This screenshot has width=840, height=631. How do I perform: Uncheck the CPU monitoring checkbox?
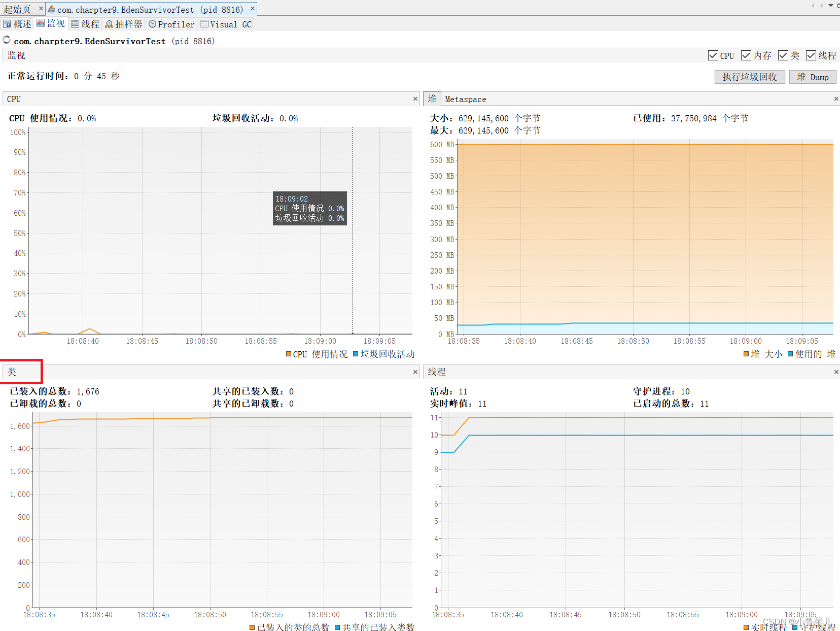(712, 55)
